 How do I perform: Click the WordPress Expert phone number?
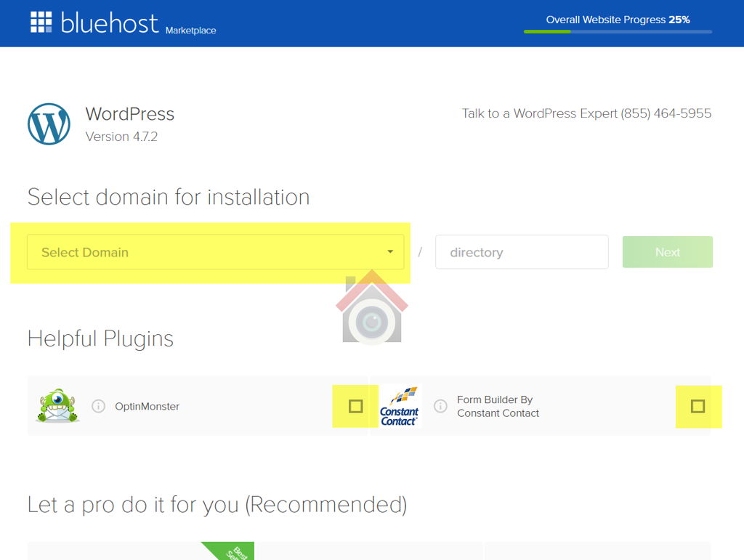pyautogui.click(x=666, y=113)
